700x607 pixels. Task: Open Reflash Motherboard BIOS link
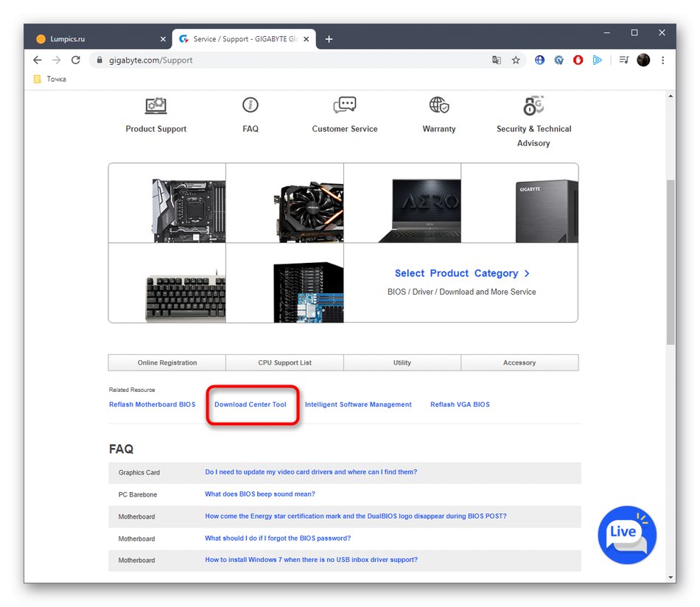coord(153,404)
